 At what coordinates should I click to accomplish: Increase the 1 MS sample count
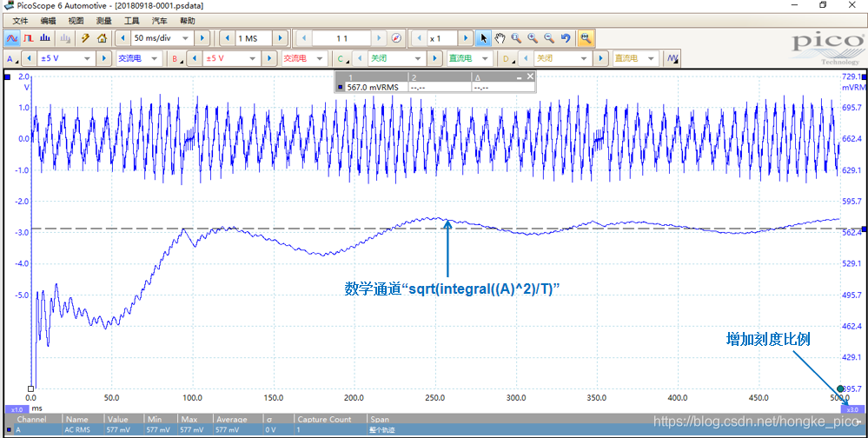(x=281, y=38)
